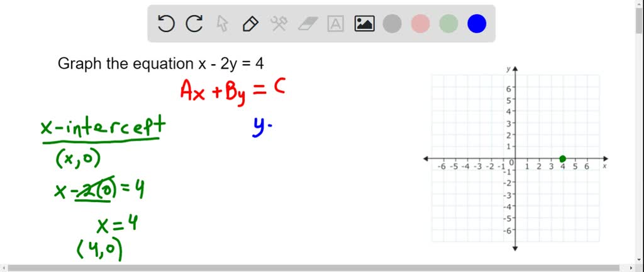This screenshot has width=644, height=272.
Task: Click the y-axis label 3 on graph
Action: click(508, 123)
